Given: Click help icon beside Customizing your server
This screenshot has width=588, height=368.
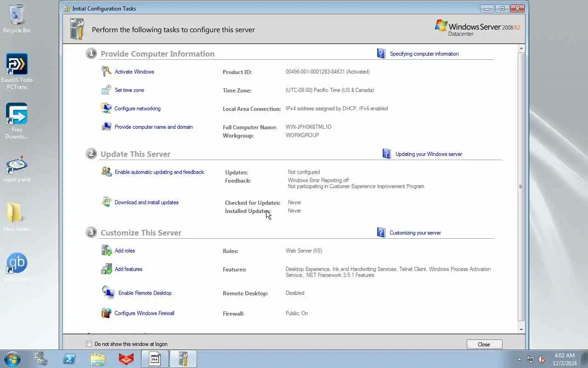Looking at the screenshot, I should [x=381, y=232].
